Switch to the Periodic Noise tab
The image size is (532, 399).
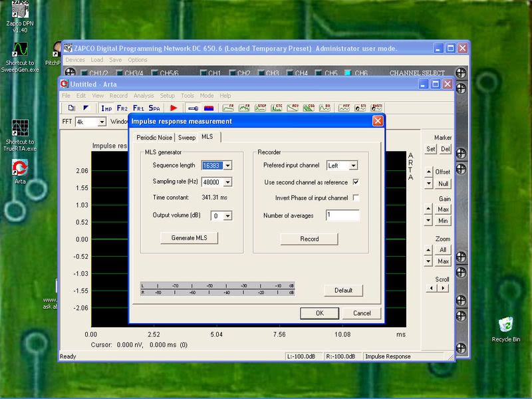154,138
